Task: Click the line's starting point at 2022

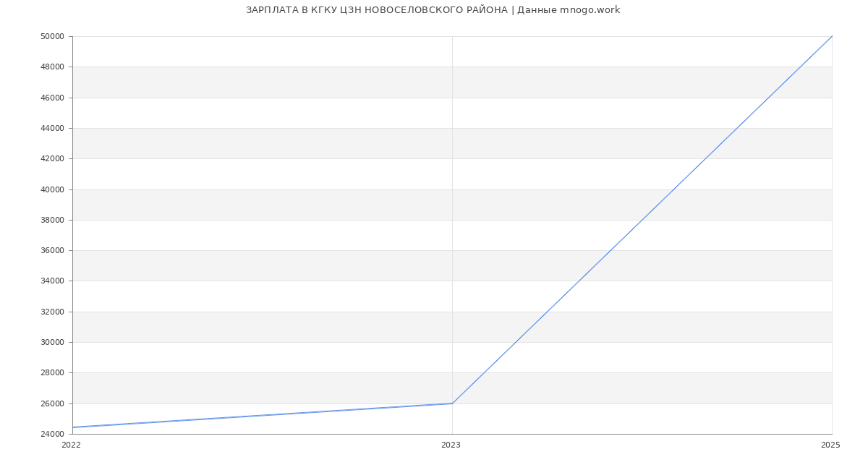Action: tap(73, 427)
